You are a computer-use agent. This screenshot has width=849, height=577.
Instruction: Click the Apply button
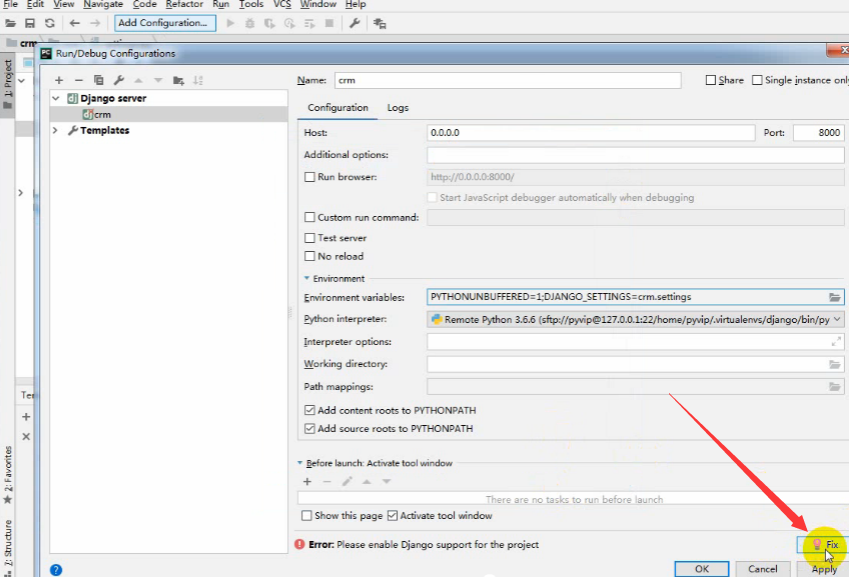[x=824, y=569]
